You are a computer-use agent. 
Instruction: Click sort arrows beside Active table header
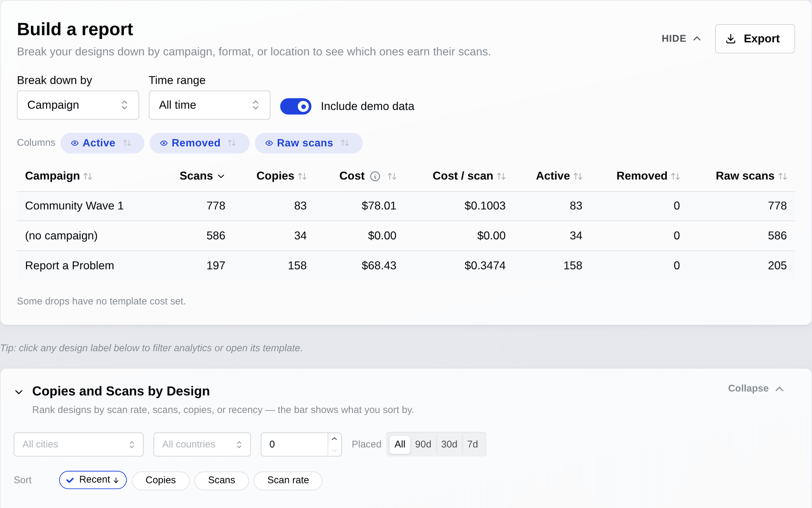tap(578, 176)
